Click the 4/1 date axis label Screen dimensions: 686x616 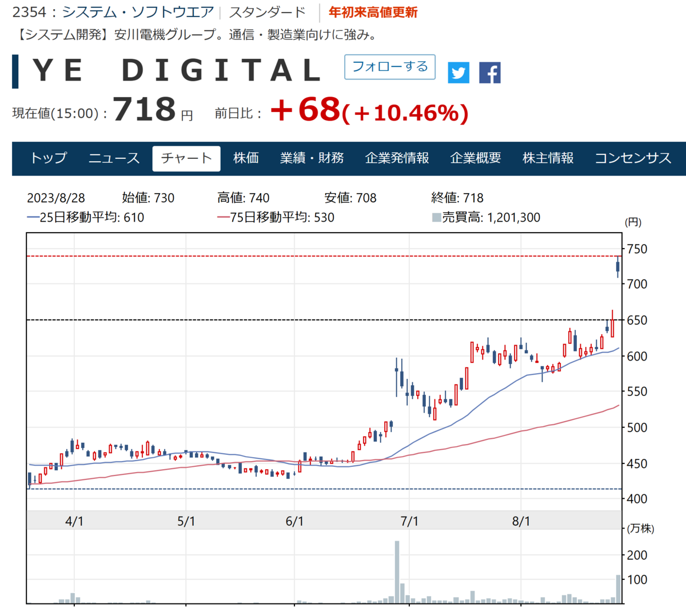click(x=74, y=521)
